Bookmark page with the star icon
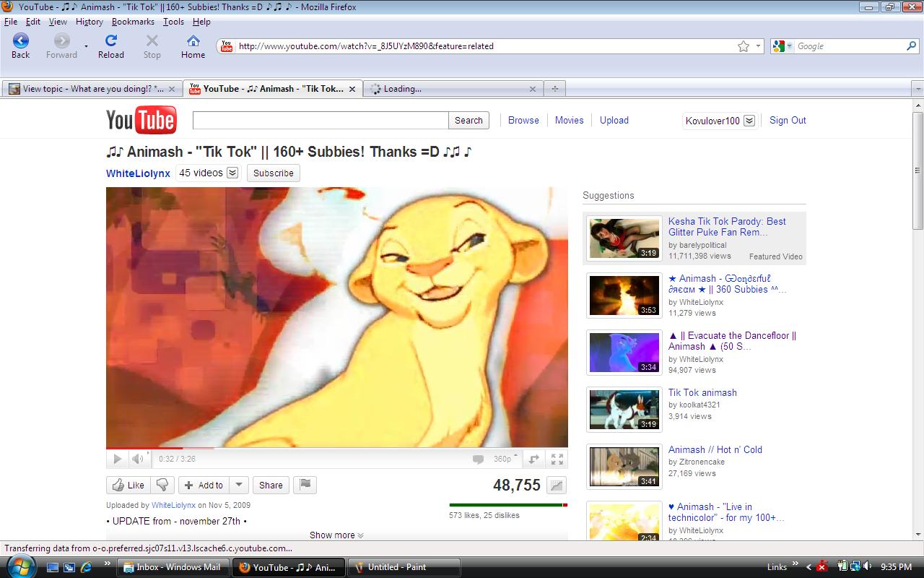The image size is (924, 578). 744,46
